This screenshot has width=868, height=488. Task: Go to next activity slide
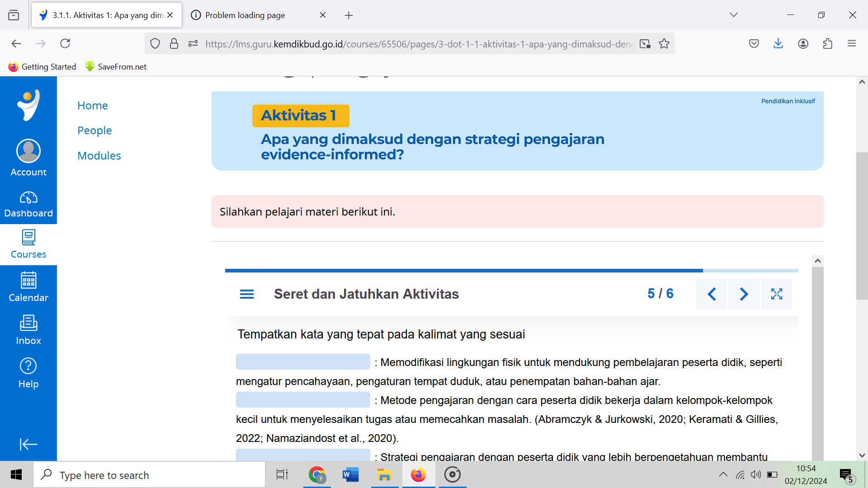click(x=744, y=294)
